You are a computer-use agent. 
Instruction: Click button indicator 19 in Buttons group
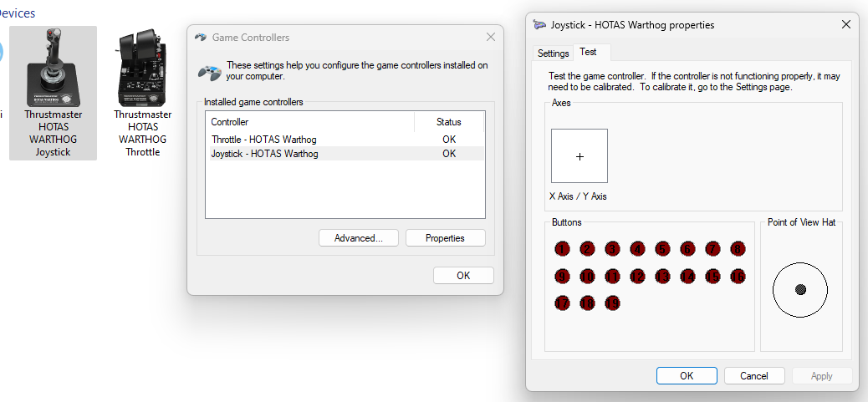[x=612, y=303]
